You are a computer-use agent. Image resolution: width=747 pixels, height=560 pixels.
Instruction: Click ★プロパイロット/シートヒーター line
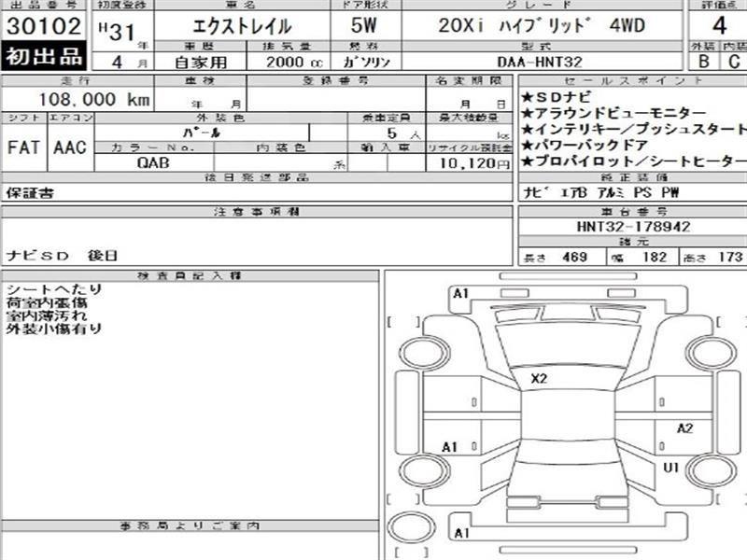click(x=634, y=161)
